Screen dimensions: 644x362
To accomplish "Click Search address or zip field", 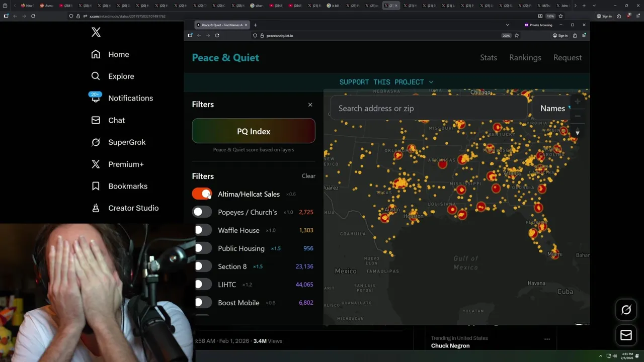I will (429, 108).
